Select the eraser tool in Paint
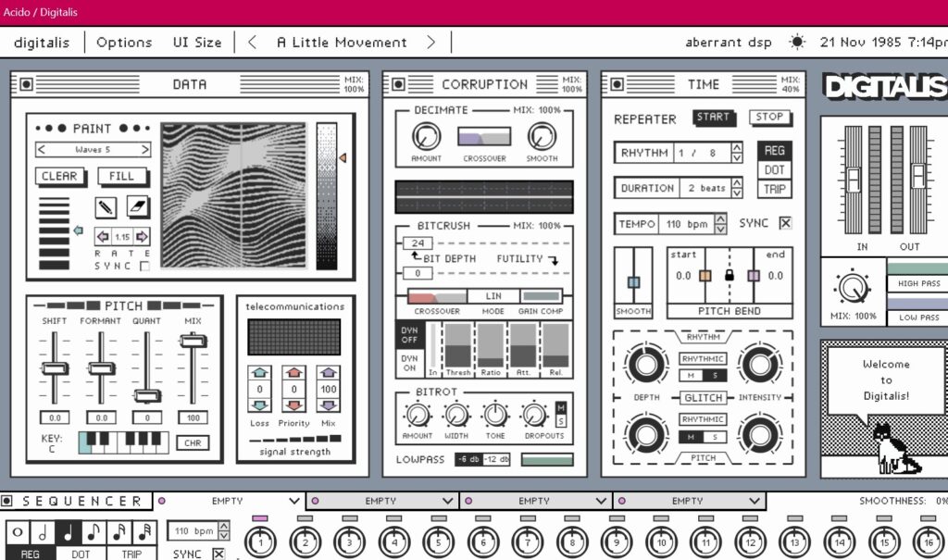 click(137, 207)
